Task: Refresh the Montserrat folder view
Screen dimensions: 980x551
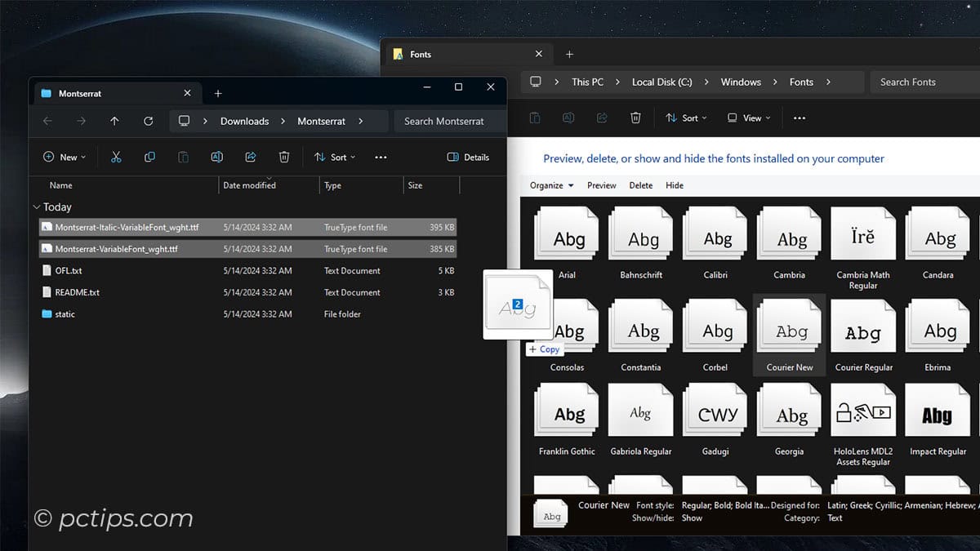Action: click(x=148, y=121)
